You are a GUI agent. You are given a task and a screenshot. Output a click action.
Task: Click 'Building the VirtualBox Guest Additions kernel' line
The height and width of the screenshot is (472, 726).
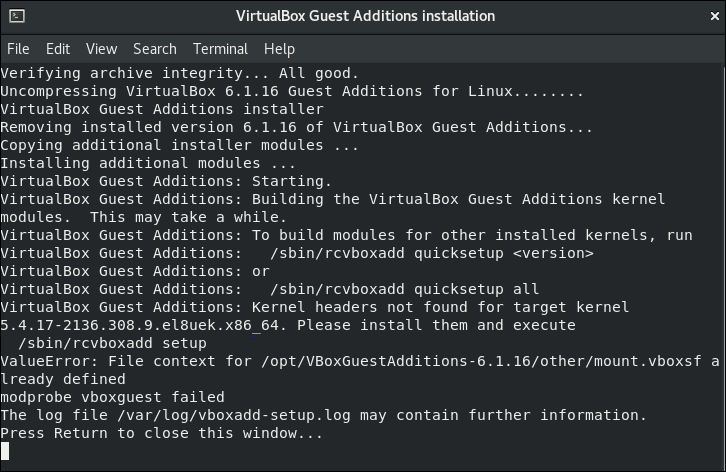pyautogui.click(x=332, y=199)
